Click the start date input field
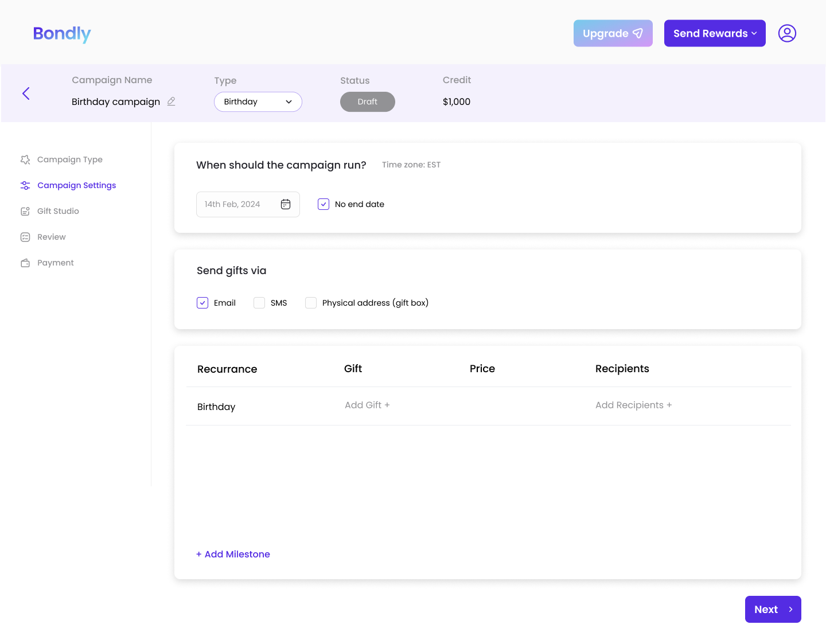 (248, 204)
